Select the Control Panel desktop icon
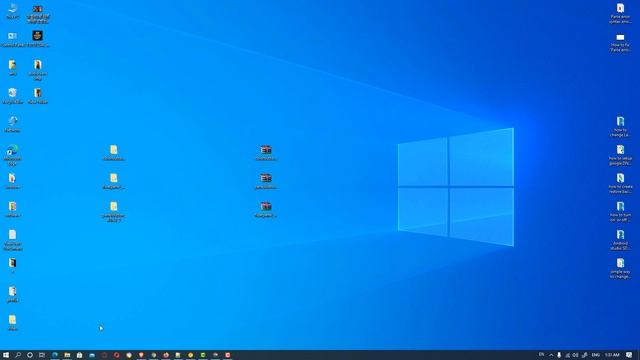 pyautogui.click(x=12, y=39)
